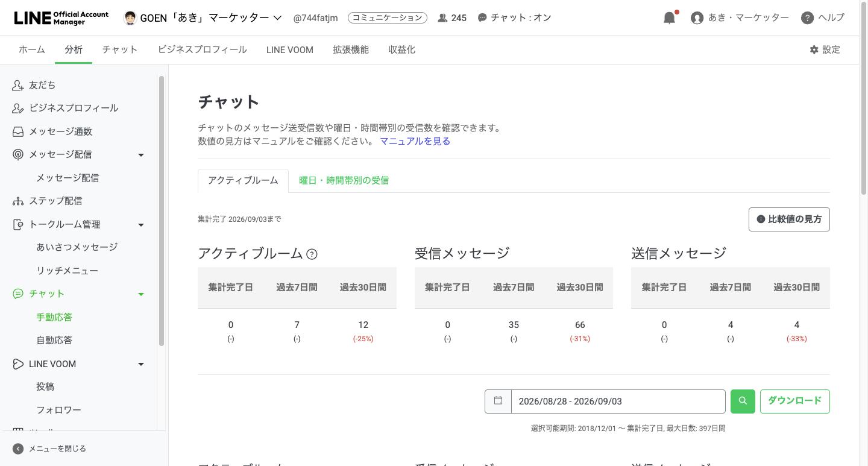Click the コミュニケーション account badge

click(x=388, y=18)
